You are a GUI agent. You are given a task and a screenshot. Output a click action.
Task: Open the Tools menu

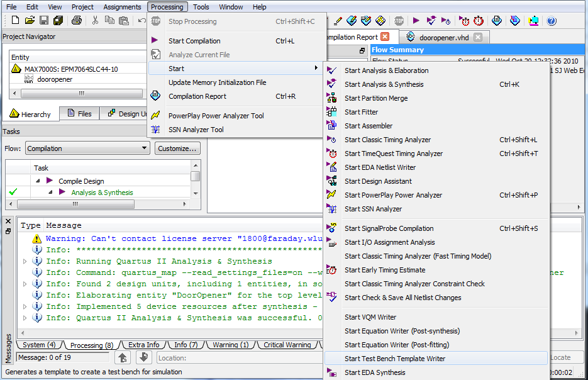201,7
